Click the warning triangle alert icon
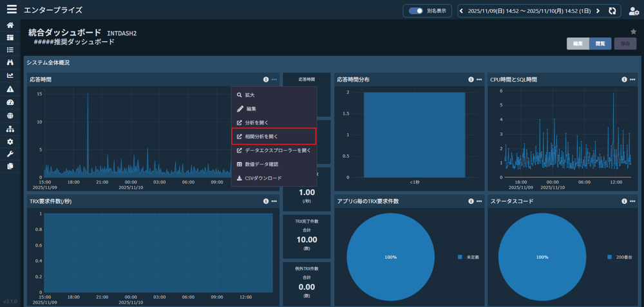Image resolution: width=644 pixels, height=307 pixels. tap(10, 89)
